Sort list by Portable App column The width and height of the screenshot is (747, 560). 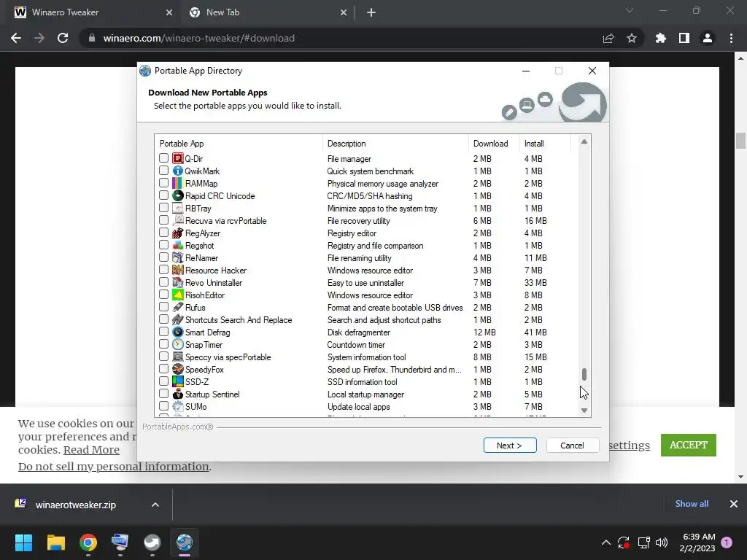(239, 144)
